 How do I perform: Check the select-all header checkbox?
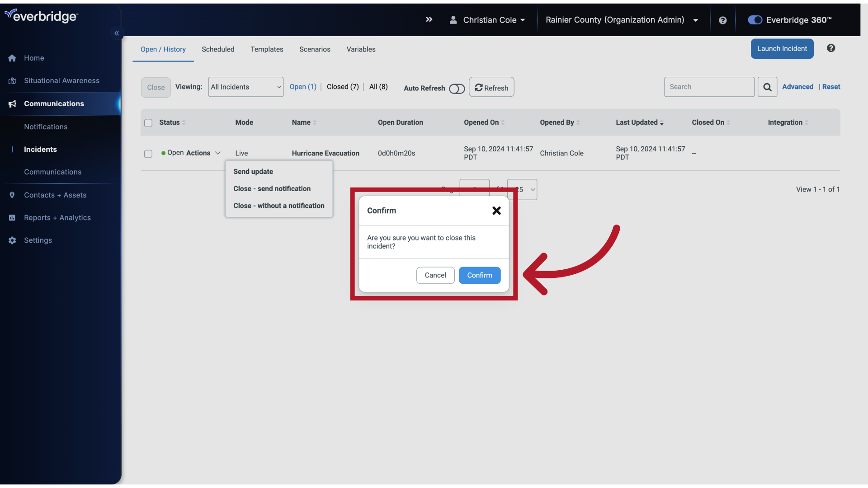click(148, 123)
